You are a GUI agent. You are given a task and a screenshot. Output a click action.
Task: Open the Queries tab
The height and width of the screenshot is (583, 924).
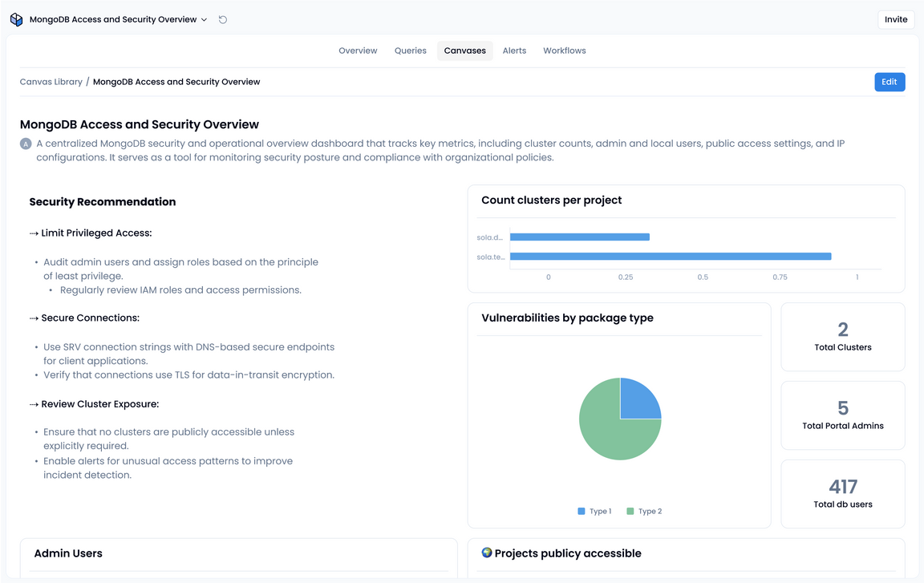coord(410,51)
